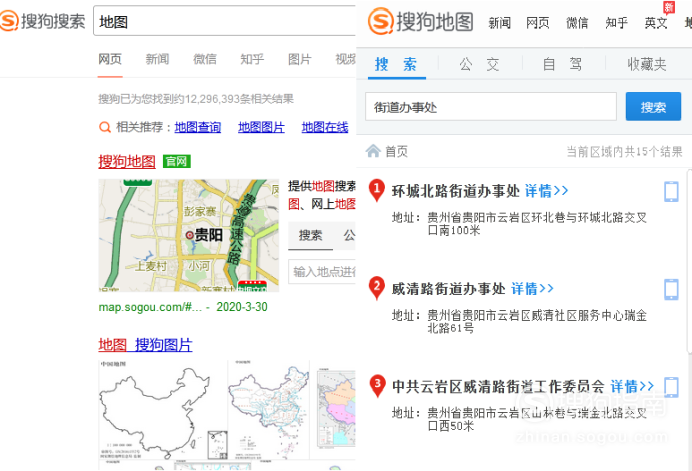Switch to 图片 tab in Sogou Search

click(300, 59)
